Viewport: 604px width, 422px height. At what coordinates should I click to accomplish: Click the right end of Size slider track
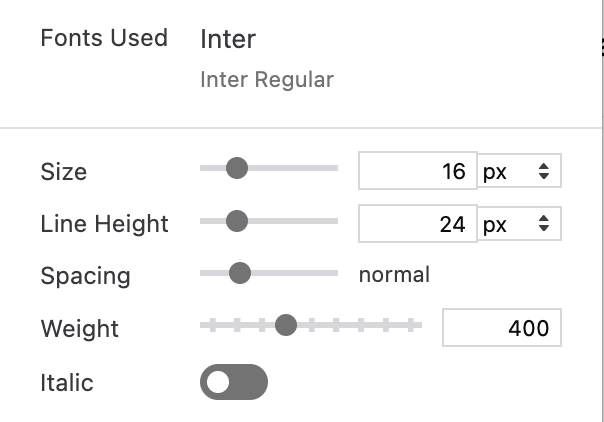334,168
